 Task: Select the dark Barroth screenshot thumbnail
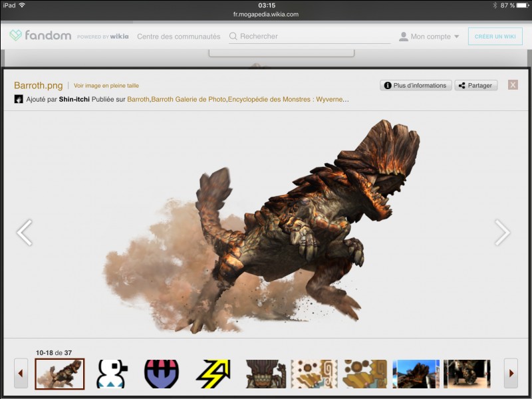coord(467,374)
